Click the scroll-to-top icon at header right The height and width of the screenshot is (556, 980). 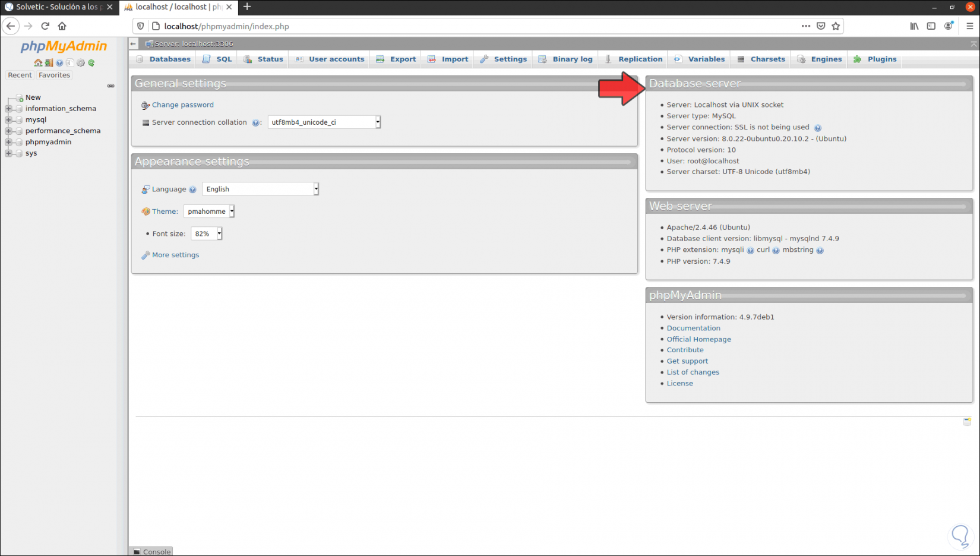click(x=973, y=44)
